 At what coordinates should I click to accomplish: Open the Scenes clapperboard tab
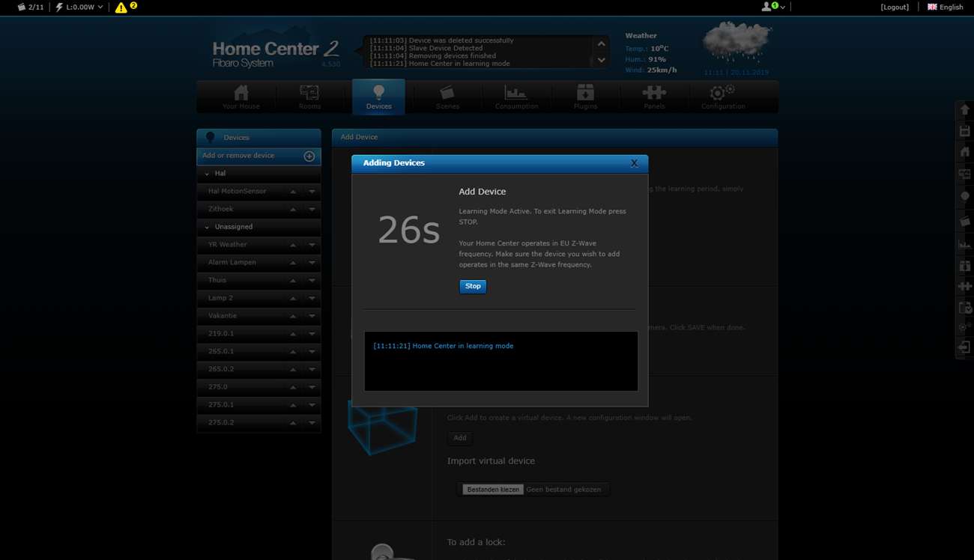point(447,97)
